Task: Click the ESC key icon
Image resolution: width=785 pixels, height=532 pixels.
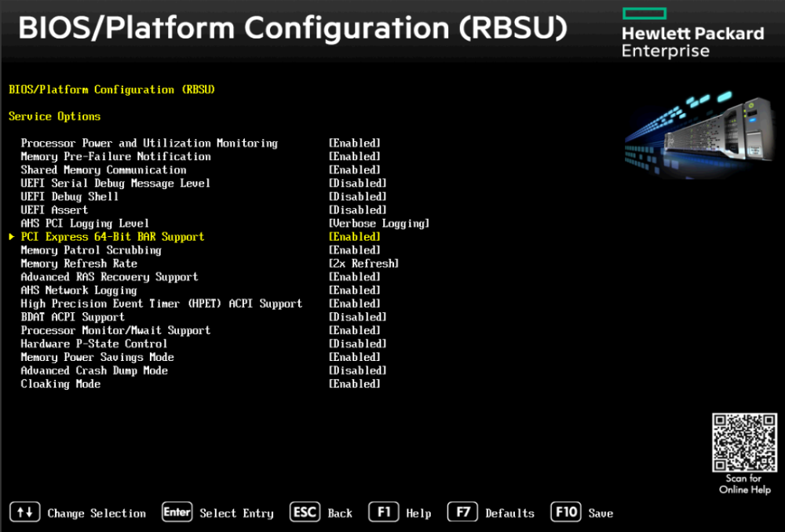Action: (305, 512)
